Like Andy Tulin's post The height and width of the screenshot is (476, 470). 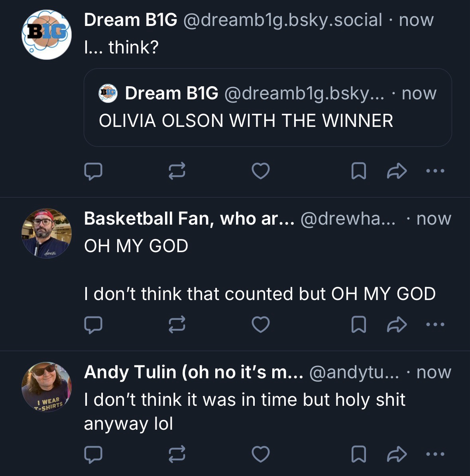[261, 454]
